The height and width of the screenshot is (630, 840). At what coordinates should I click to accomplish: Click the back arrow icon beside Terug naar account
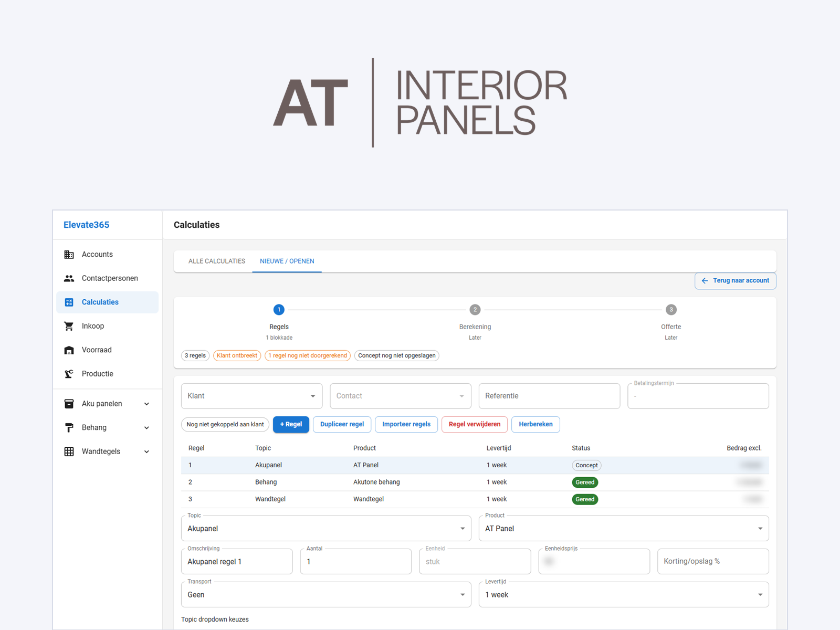click(x=705, y=281)
